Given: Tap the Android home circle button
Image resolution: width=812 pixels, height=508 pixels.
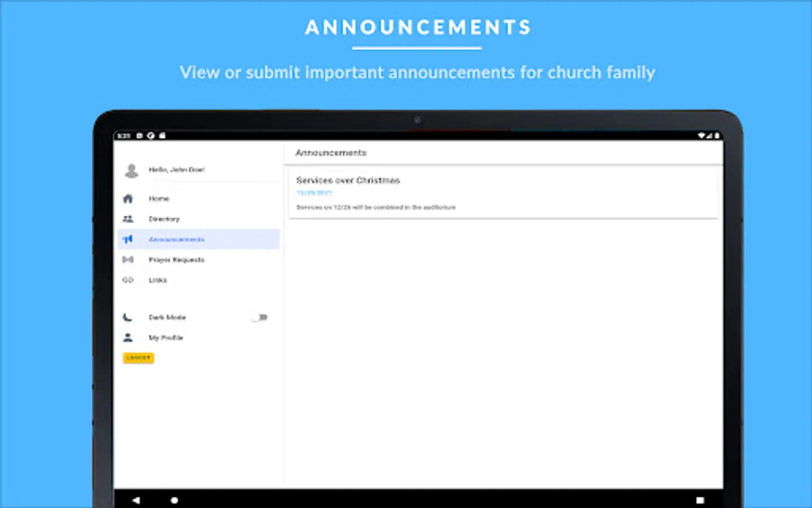Looking at the screenshot, I should click(x=174, y=500).
